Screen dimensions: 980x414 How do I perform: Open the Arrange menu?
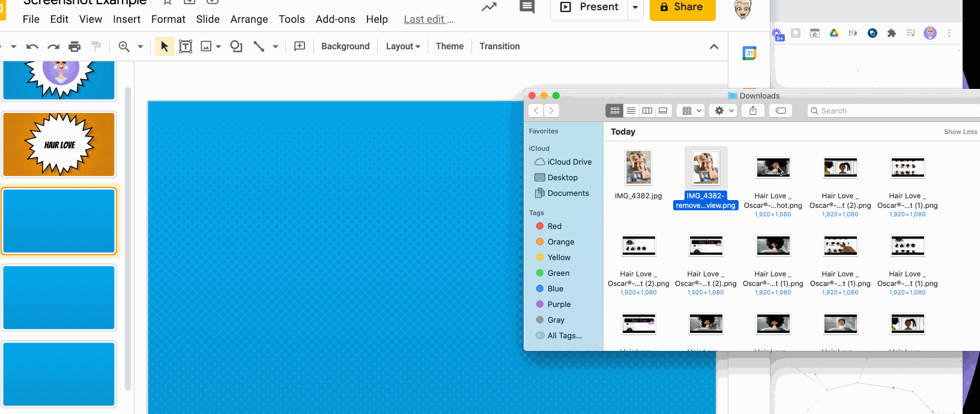pyautogui.click(x=249, y=19)
